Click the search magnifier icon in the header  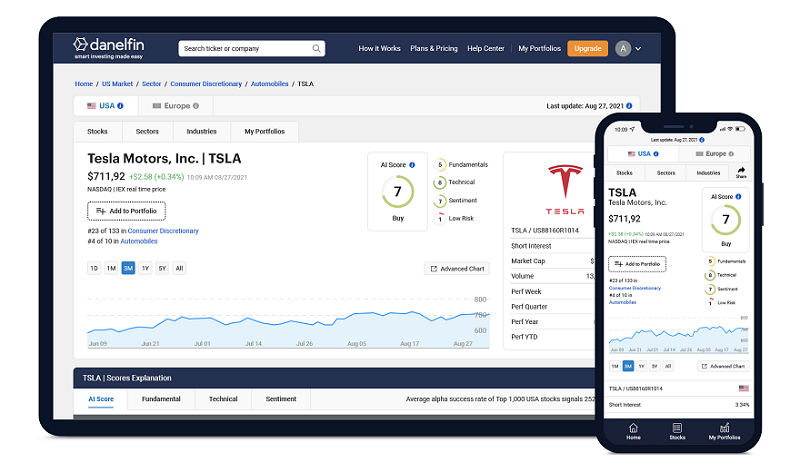click(317, 48)
